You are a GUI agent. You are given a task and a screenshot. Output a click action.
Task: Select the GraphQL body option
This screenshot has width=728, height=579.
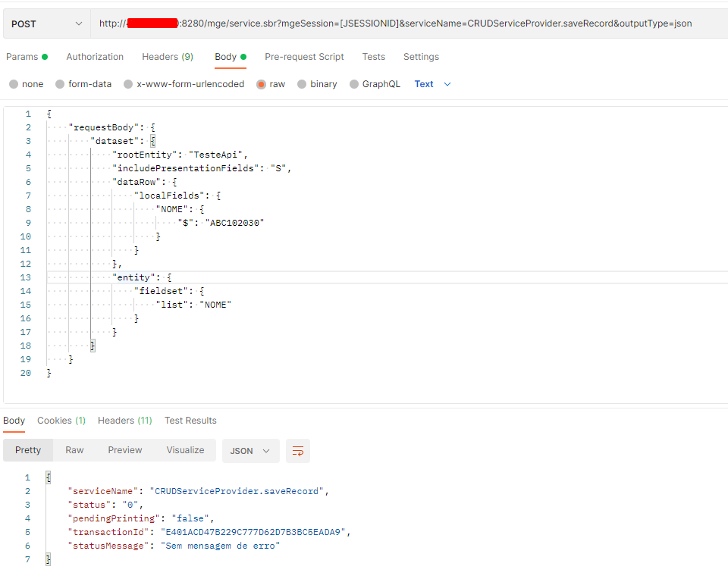click(x=354, y=84)
